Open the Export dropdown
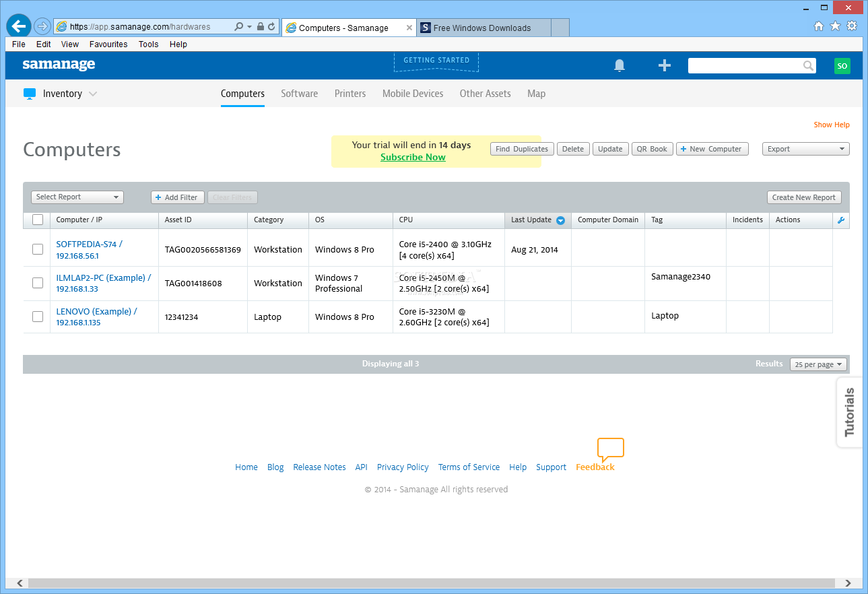The image size is (868, 594). (806, 149)
